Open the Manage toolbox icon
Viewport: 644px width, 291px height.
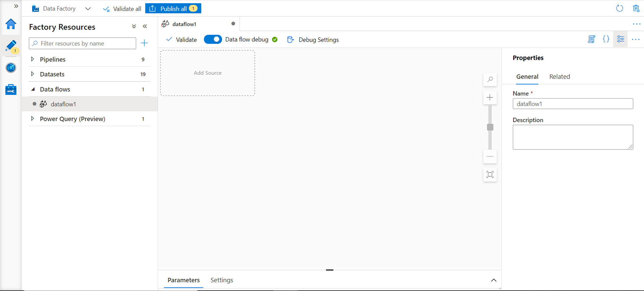pos(11,89)
